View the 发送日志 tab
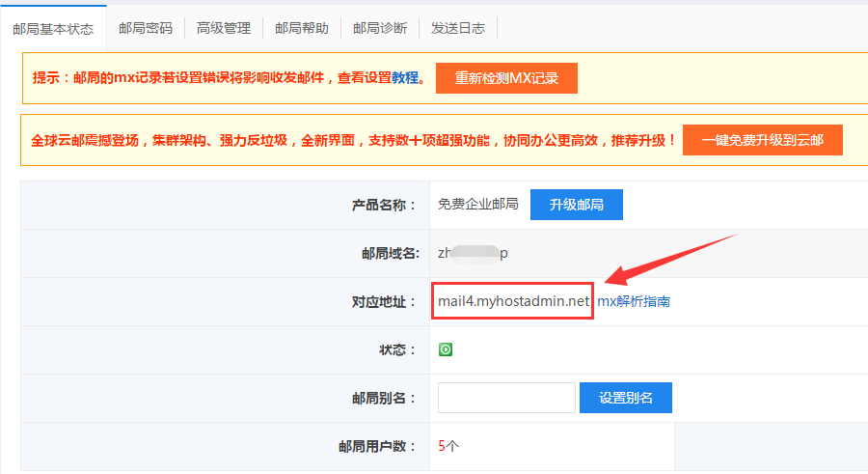Screen dimensions: 868x474 [458, 28]
